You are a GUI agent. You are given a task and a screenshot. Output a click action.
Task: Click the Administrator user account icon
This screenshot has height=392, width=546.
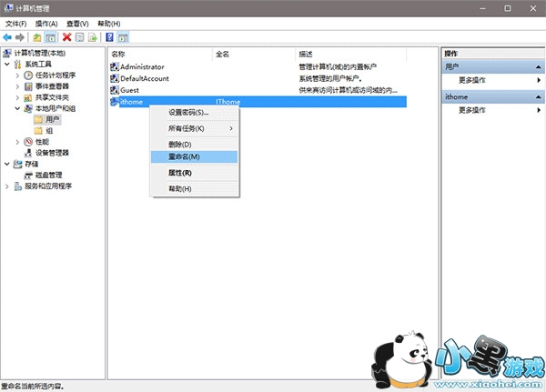tap(115, 66)
